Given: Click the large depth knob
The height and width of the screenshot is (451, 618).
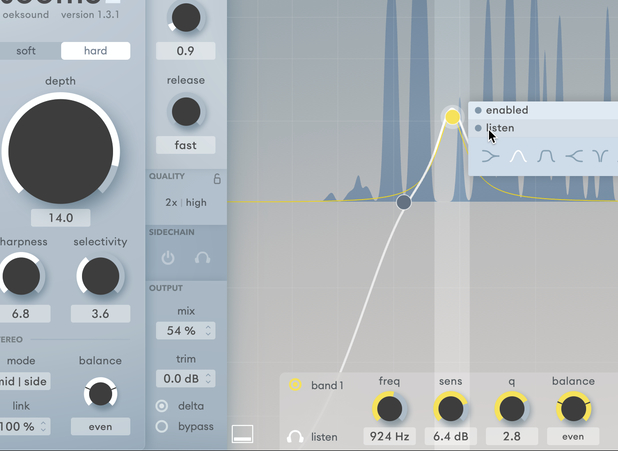Looking at the screenshot, I should [x=60, y=150].
